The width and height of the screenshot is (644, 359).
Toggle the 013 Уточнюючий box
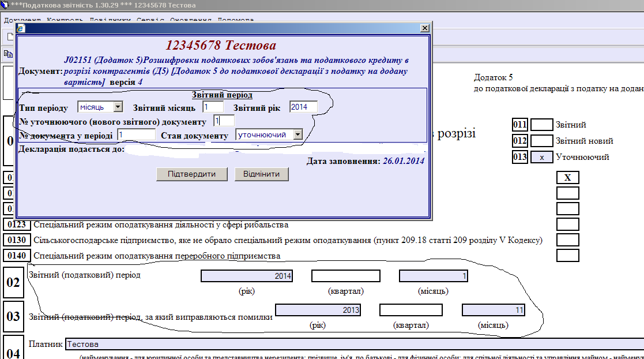[x=541, y=157]
